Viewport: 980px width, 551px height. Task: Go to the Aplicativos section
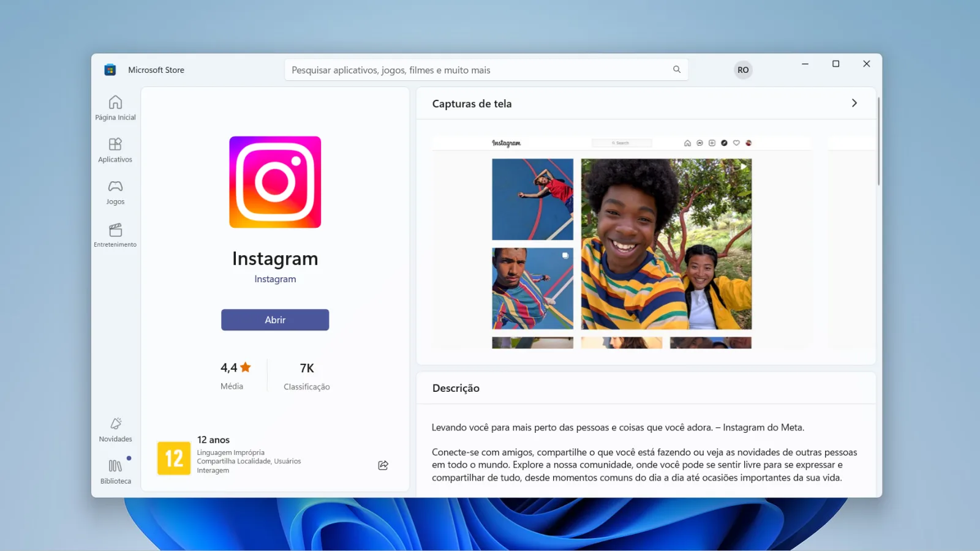click(x=115, y=151)
